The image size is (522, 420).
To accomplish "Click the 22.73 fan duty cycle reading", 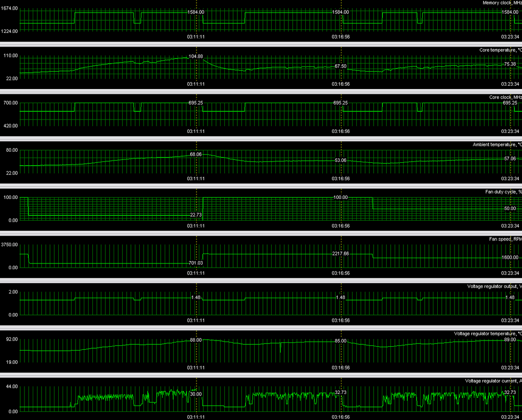I will (x=196, y=215).
